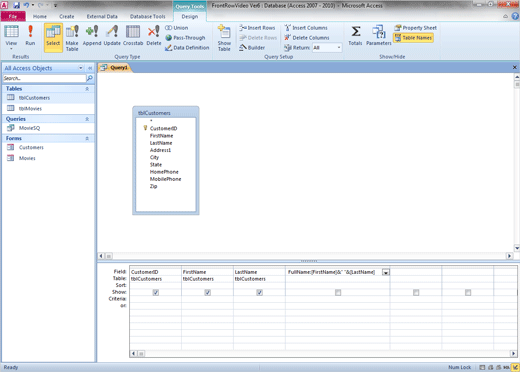Toggle Table Names display
This screenshot has height=372, width=520.
point(413,38)
